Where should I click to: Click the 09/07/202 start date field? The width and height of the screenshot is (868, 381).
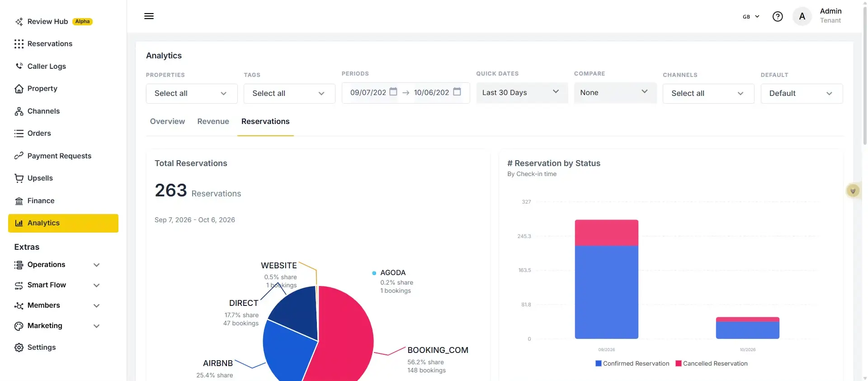(368, 93)
